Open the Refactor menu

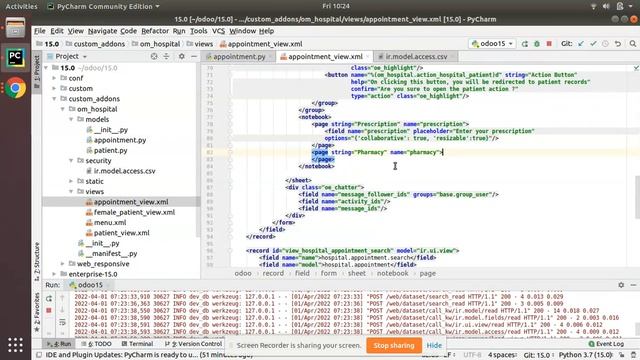(155, 31)
